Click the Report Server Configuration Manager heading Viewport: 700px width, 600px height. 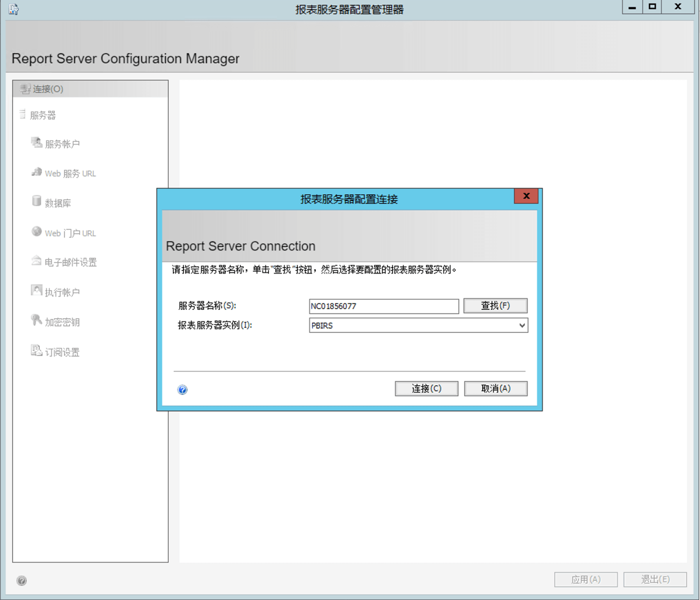125,59
